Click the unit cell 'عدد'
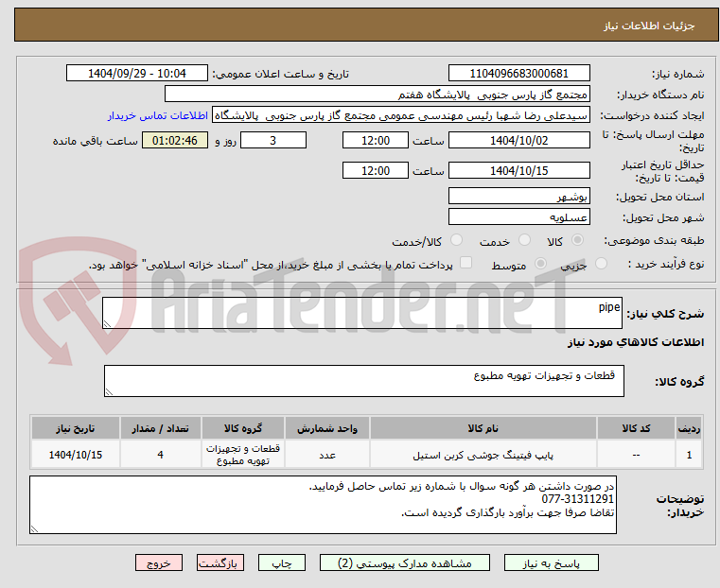720x588 pixels. [327, 455]
